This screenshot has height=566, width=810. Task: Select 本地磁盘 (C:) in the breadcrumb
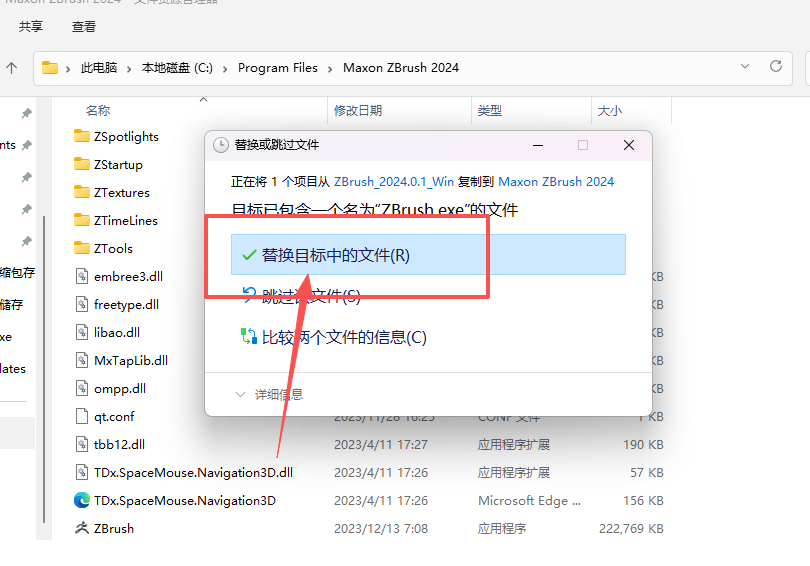[177, 68]
